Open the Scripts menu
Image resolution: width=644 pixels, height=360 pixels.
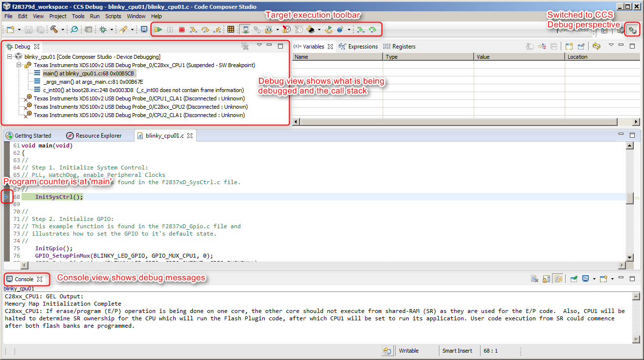[113, 16]
